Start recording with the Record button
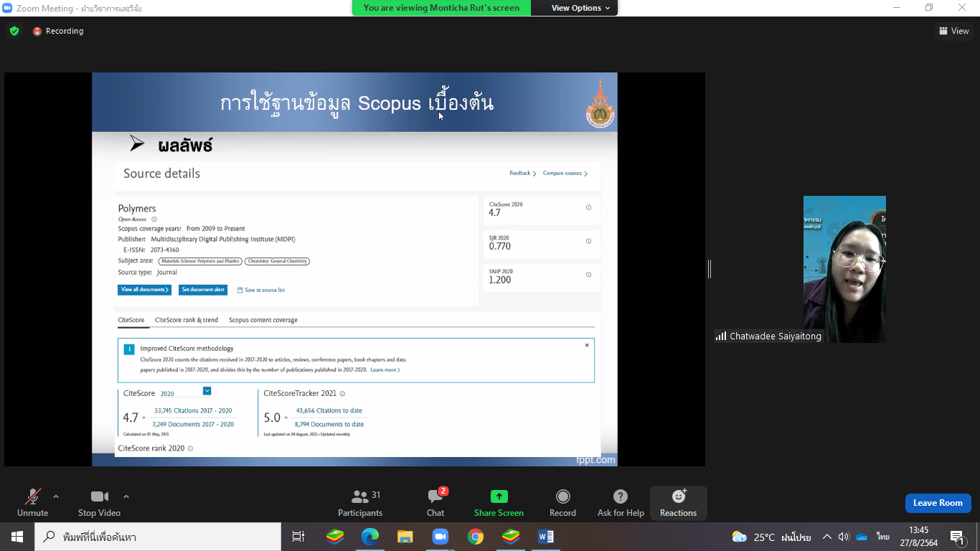Screen dimensions: 980x551 563,503
